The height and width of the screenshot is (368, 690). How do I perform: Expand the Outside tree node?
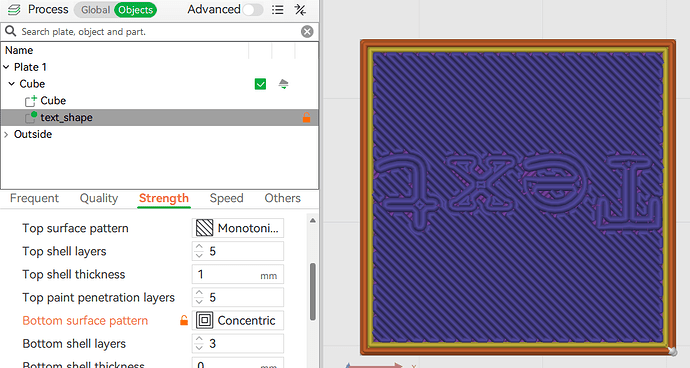[6, 134]
